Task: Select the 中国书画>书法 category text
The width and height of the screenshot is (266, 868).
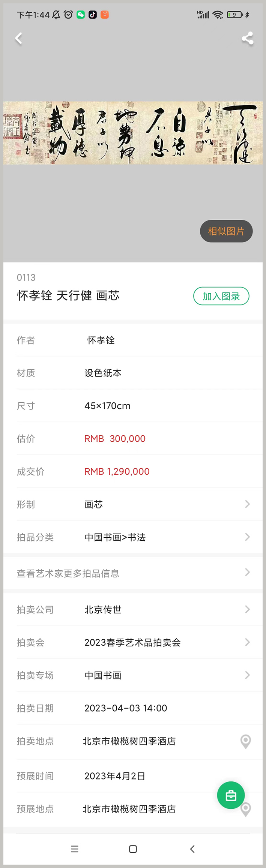Action: pyautogui.click(x=115, y=537)
